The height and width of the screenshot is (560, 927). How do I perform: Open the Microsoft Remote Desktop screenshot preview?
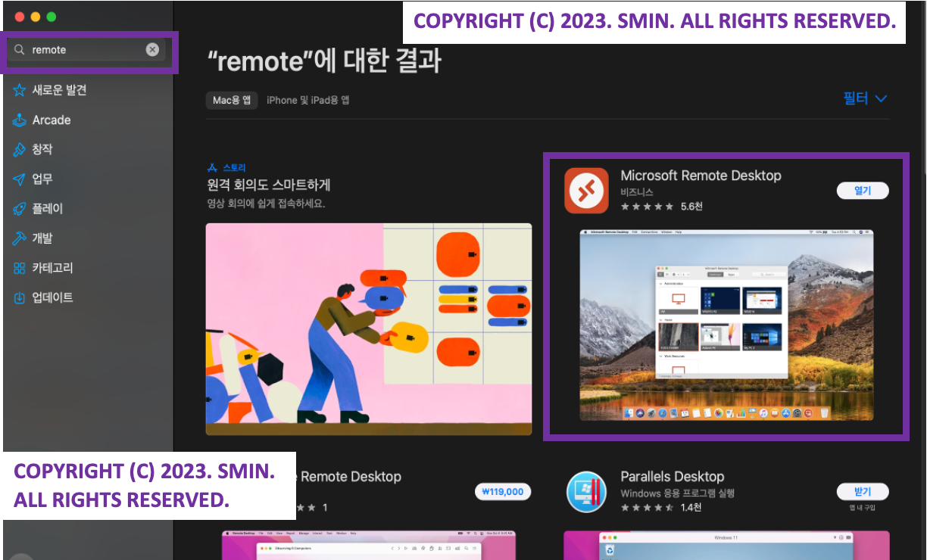726,325
